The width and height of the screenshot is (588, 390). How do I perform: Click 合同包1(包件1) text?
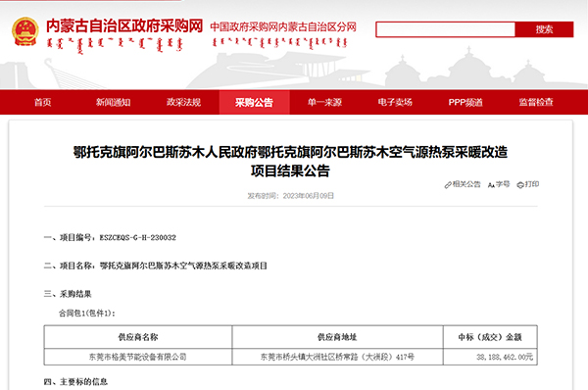point(86,314)
